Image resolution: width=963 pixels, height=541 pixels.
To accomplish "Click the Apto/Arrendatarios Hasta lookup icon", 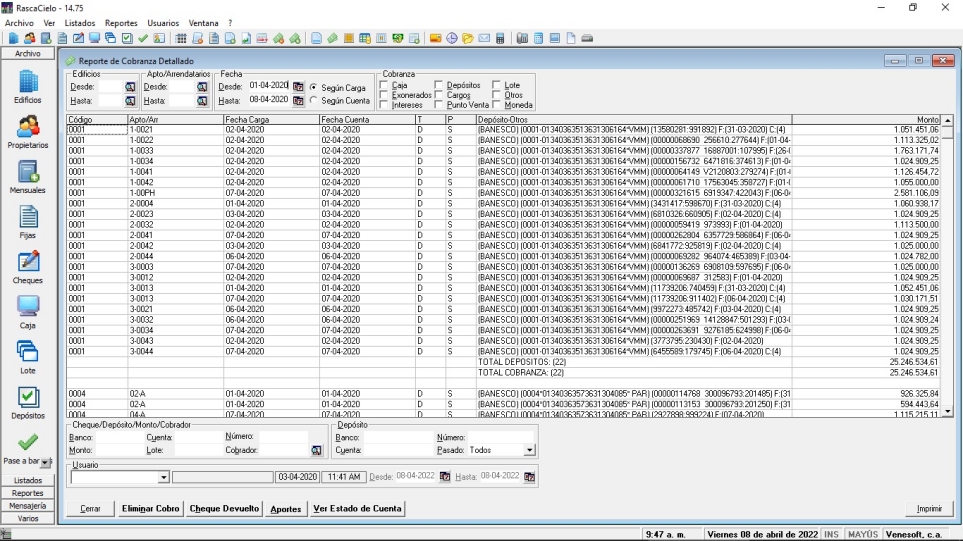I will (202, 101).
